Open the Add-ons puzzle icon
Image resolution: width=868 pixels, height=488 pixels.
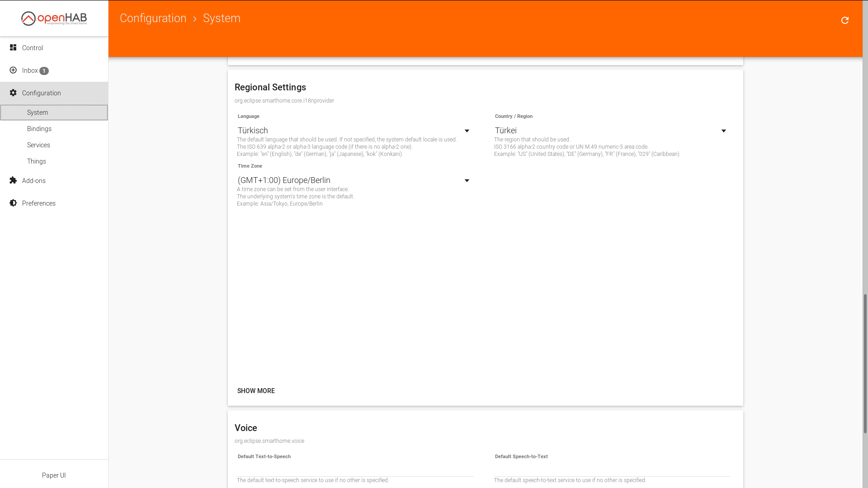pos(13,180)
